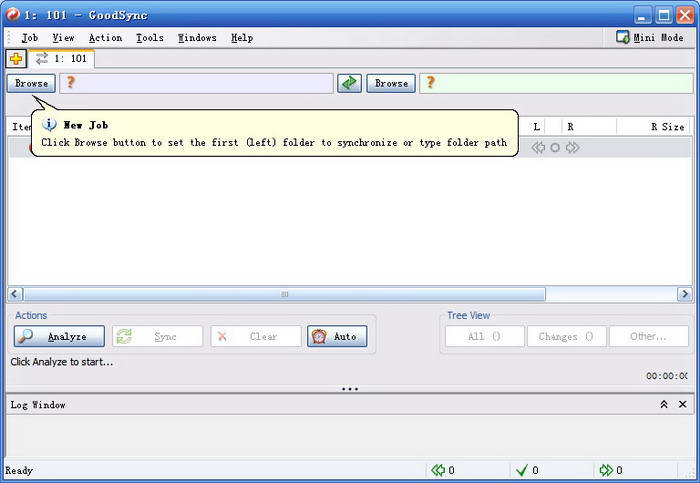Select Tree View Changes filter
Screen dimensions: 700x483
pyautogui.click(x=567, y=336)
